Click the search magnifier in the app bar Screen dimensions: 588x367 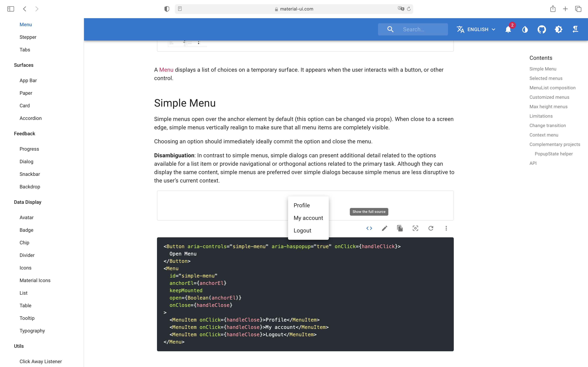390,29
